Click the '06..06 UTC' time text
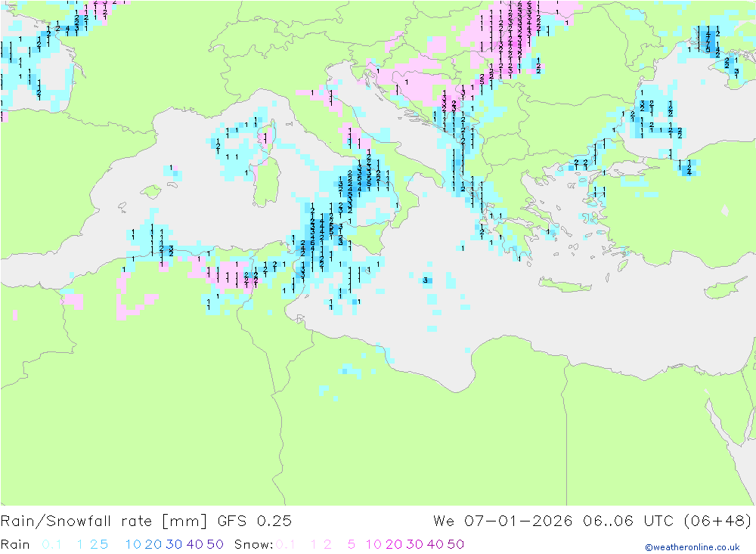Screen dimensions: 756x554 click(x=627, y=522)
